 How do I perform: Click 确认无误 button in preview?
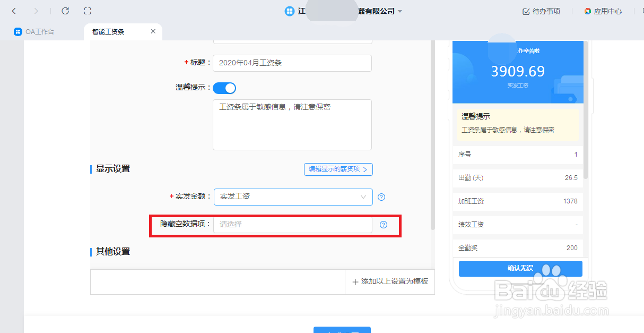[520, 268]
